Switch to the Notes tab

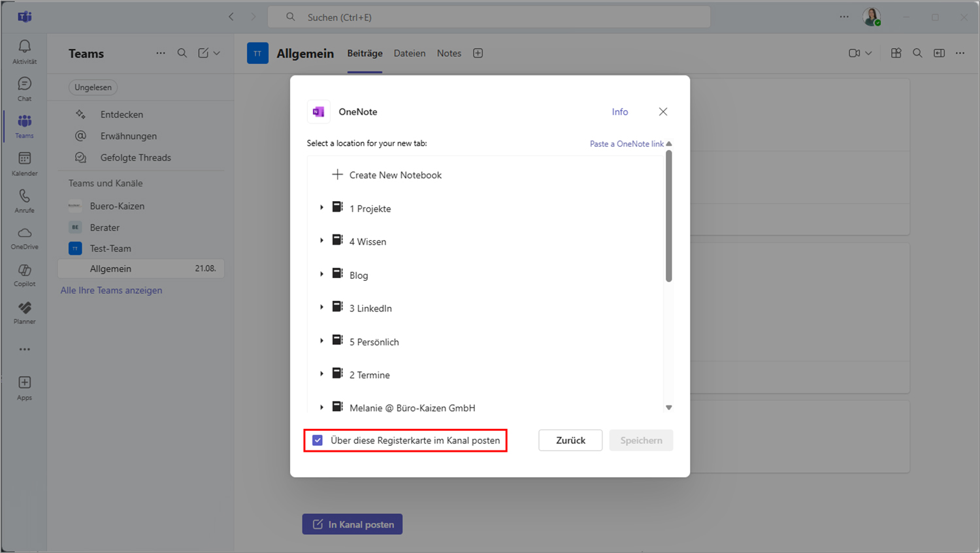coord(449,54)
